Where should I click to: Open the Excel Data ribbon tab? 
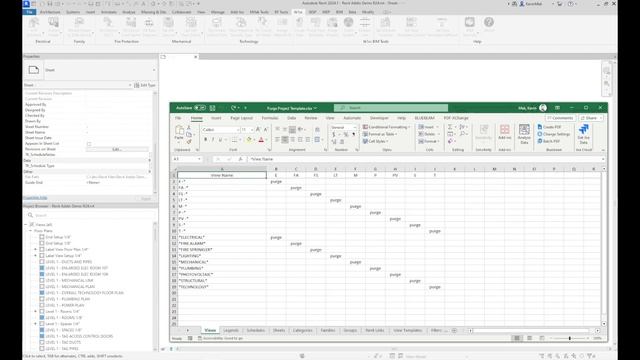click(291, 118)
